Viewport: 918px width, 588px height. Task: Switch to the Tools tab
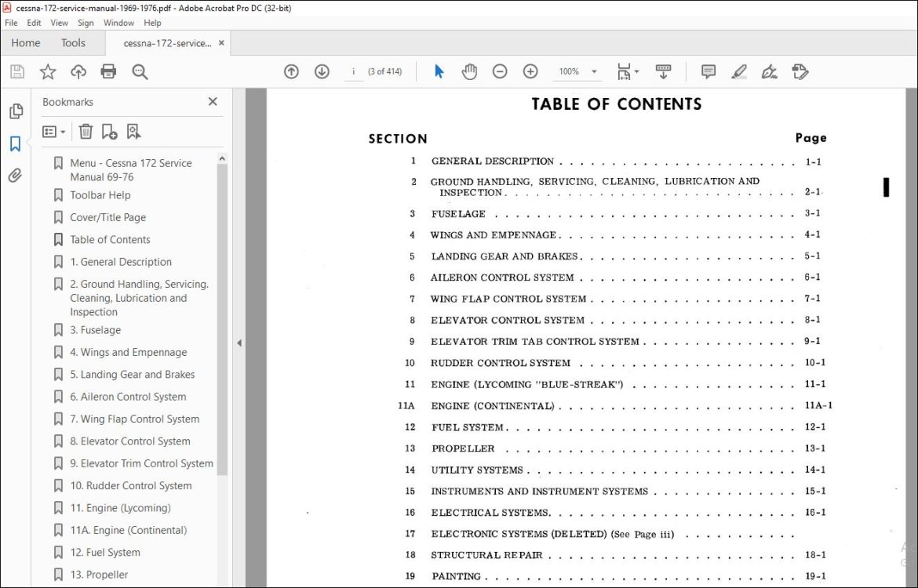coord(73,42)
